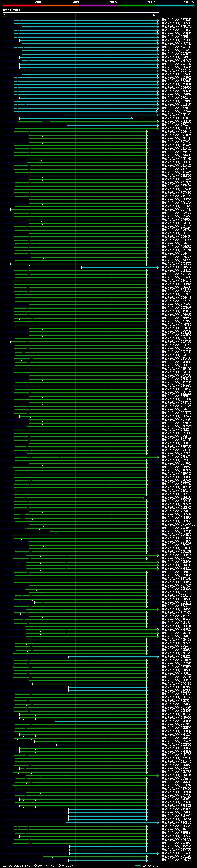Screen dimensions: 197x868
Task: Click the white query bar under AV412484
Action: coord(81,12)
